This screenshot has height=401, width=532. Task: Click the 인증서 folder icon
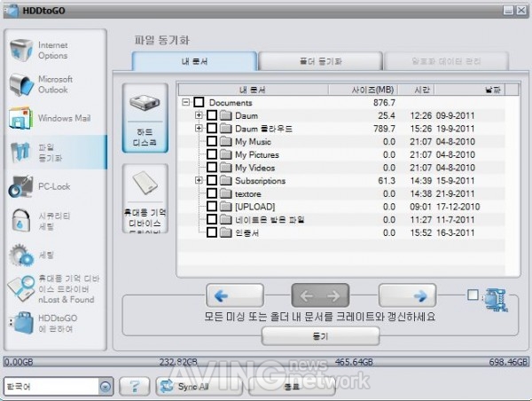click(225, 232)
